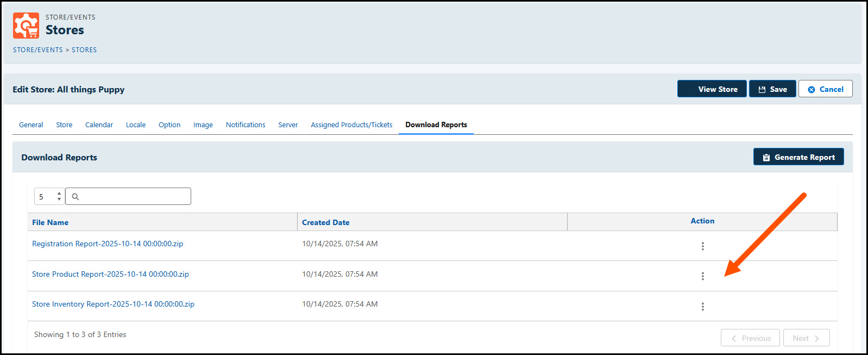Click the STORES breadcrumb link
Screen dimensions: 868x355
[84, 49]
